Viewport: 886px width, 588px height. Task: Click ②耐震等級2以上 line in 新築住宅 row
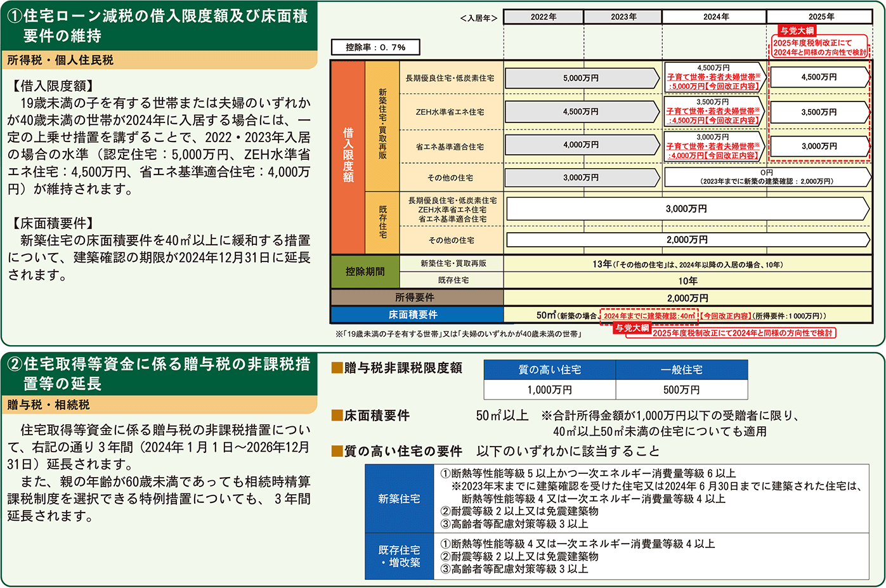[x=519, y=511]
